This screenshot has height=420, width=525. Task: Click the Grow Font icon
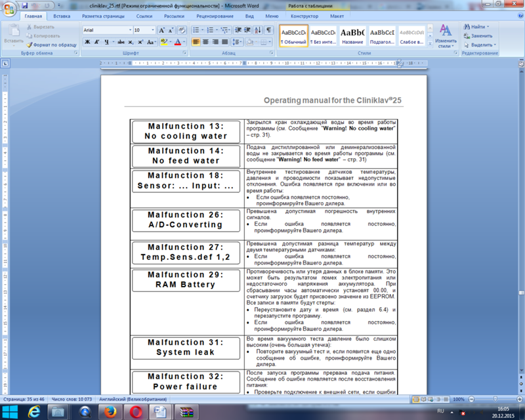161,30
